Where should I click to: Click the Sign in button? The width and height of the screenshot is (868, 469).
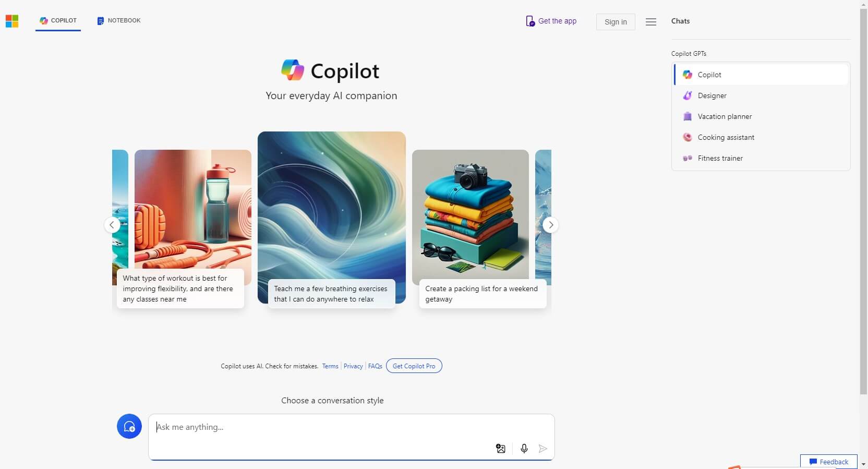tap(616, 22)
